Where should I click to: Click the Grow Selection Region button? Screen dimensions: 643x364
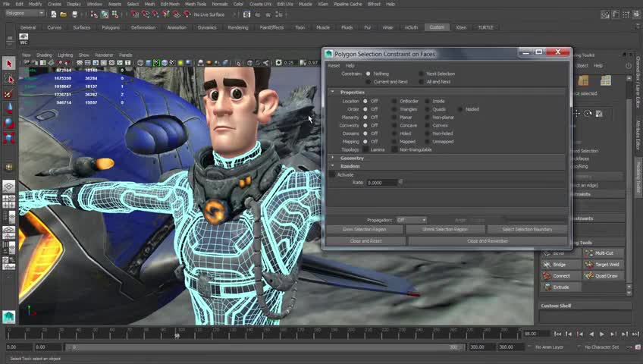click(x=364, y=229)
